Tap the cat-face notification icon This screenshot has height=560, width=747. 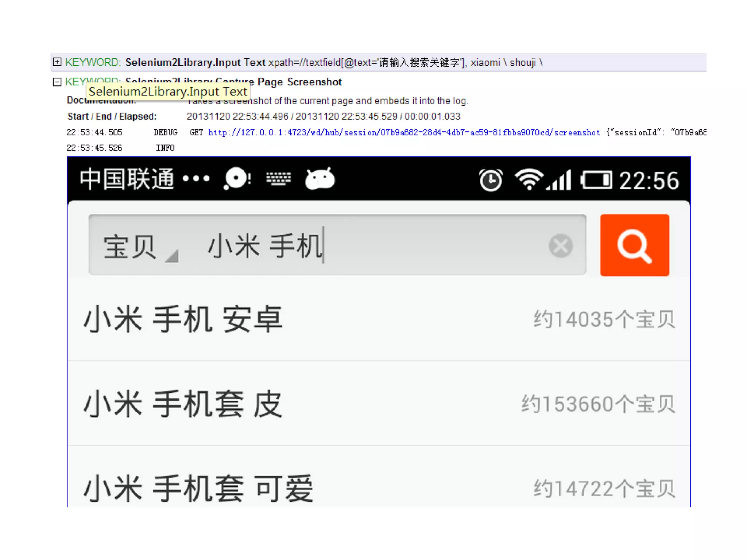[x=320, y=179]
